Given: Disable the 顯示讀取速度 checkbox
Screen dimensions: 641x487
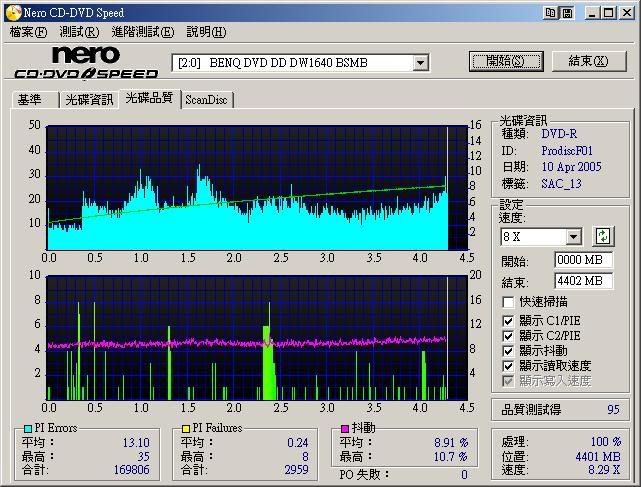Looking at the screenshot, I should pos(508,366).
